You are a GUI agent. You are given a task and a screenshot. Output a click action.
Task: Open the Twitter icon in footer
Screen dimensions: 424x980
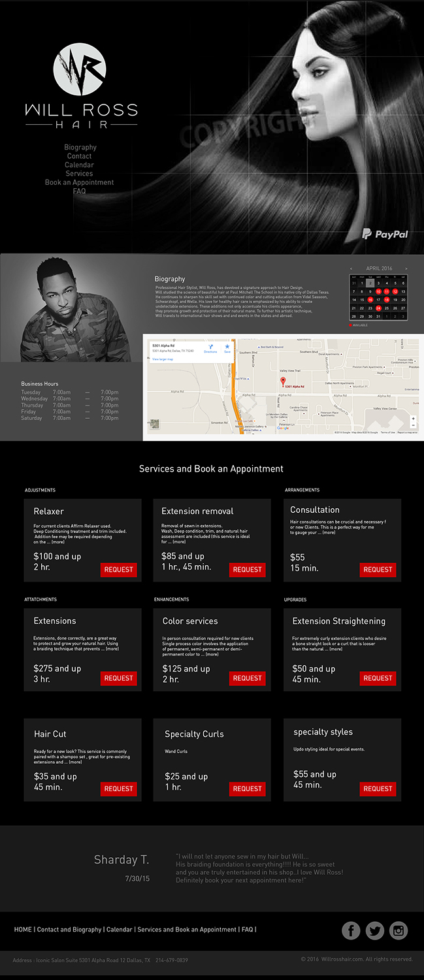point(375,930)
